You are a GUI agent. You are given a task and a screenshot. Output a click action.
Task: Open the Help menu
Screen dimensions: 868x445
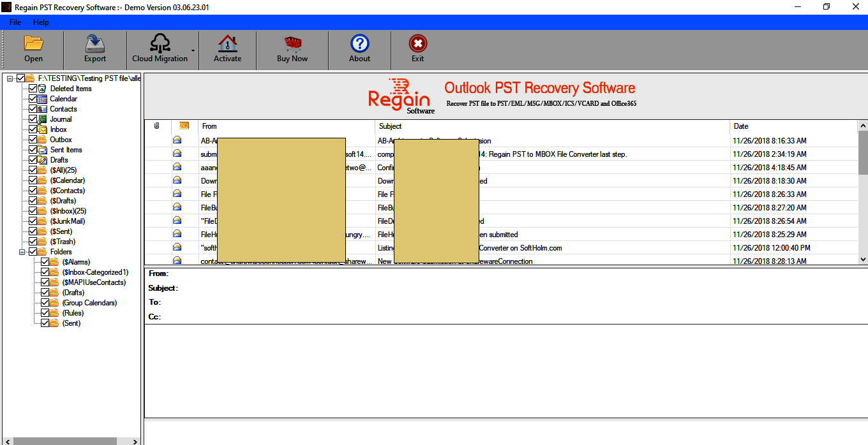point(41,22)
